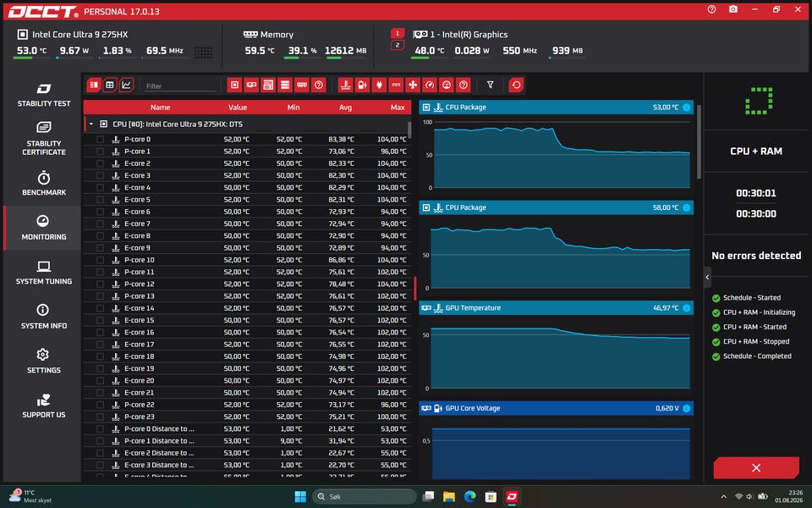Toggle the power plug readings filter icon
The width and height of the screenshot is (812, 508).
click(379, 85)
